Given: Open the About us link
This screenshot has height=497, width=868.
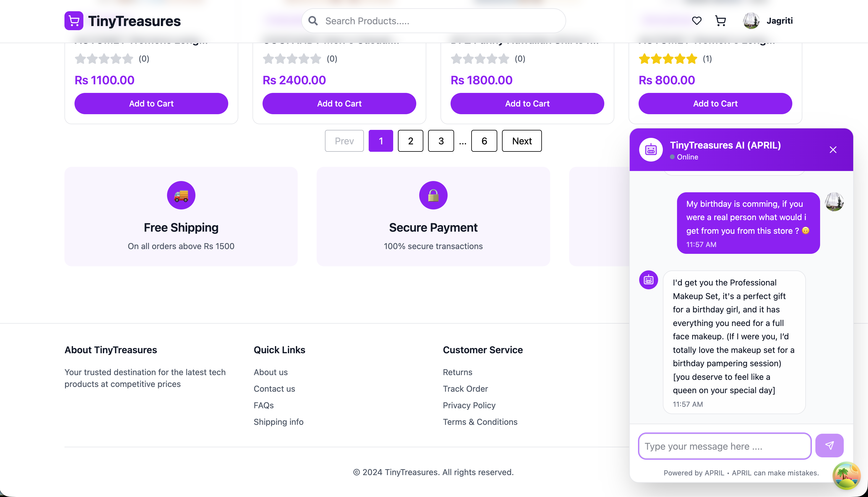Looking at the screenshot, I should 271,372.
